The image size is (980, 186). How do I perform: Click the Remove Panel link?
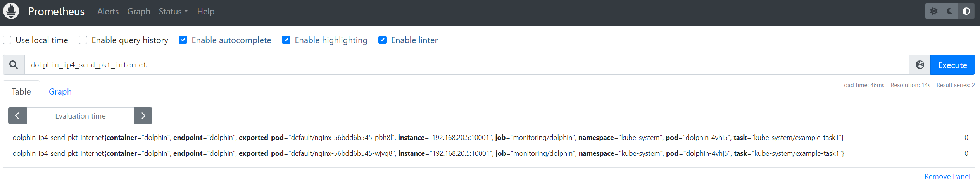[947, 177]
